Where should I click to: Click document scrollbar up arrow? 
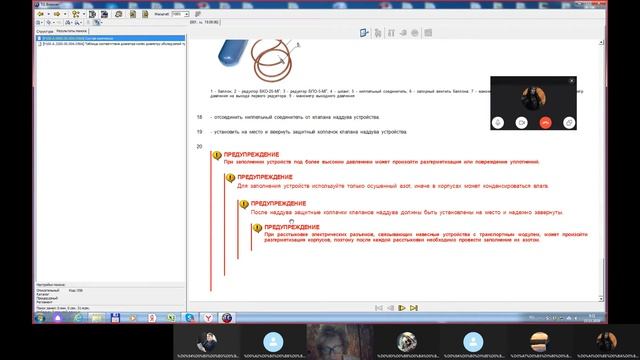pyautogui.click(x=601, y=42)
